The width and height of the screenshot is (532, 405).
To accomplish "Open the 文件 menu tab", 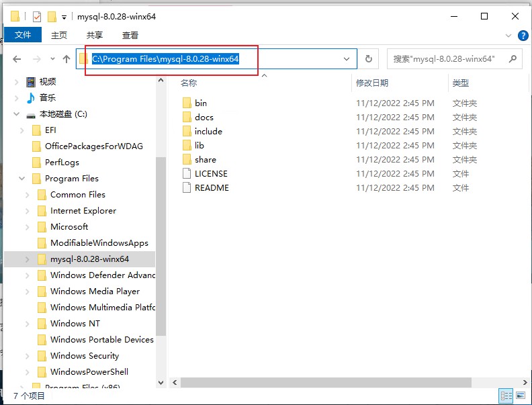I will click(x=23, y=35).
